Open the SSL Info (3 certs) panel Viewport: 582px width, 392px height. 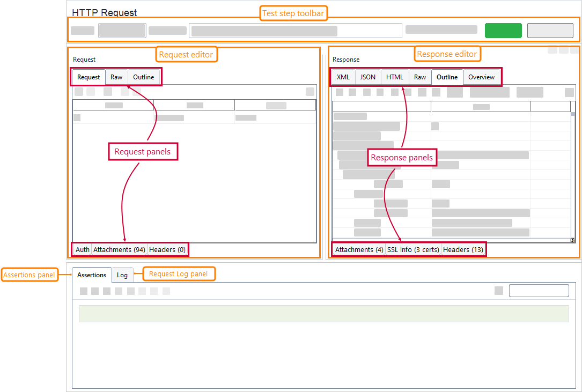click(x=412, y=249)
